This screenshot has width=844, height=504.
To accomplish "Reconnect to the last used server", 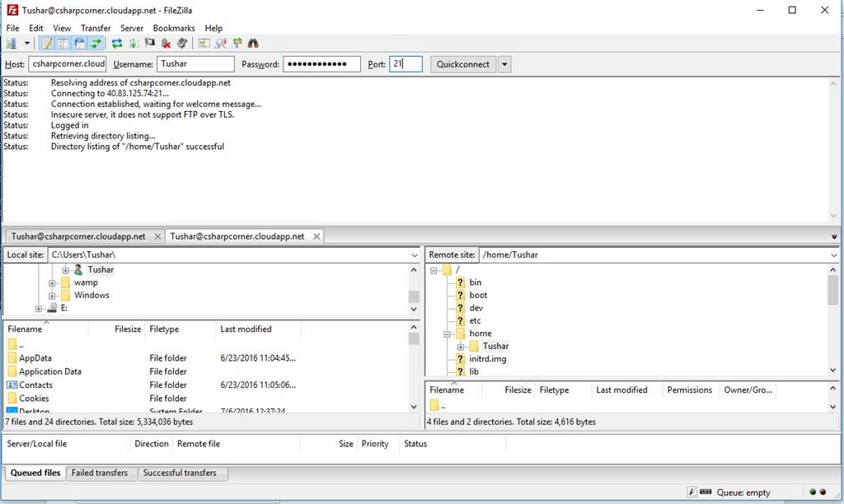I will tap(181, 43).
